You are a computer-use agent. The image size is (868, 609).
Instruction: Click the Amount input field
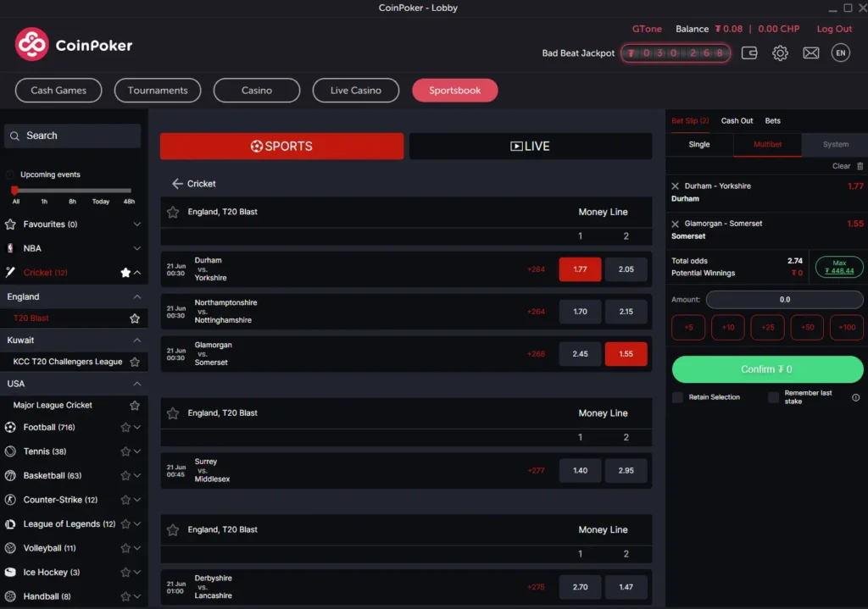(784, 300)
